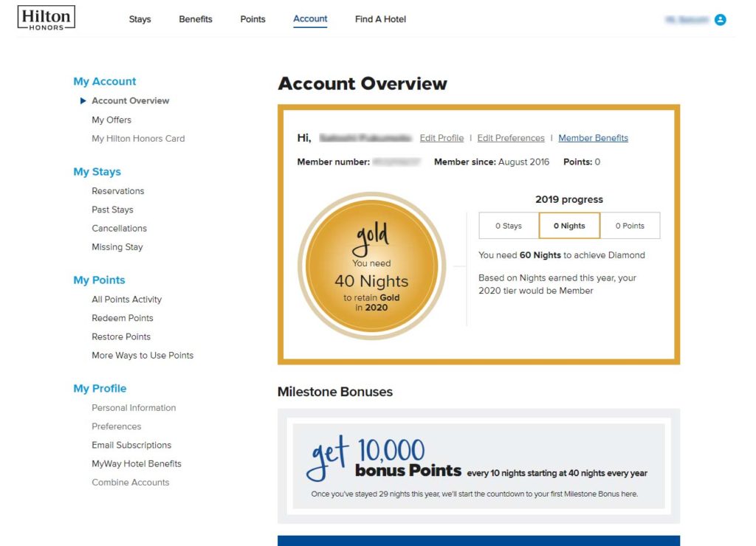View Past Stays
756x546 pixels.
(x=112, y=210)
